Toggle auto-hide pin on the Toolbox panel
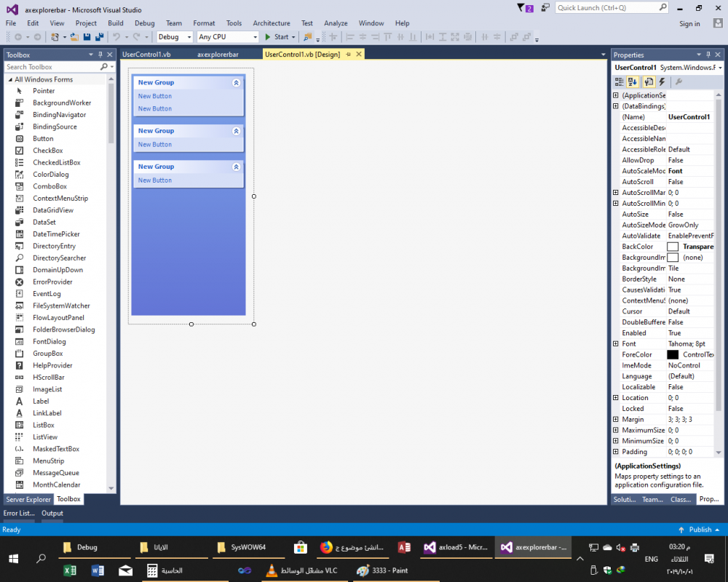This screenshot has width=728, height=582. point(100,55)
